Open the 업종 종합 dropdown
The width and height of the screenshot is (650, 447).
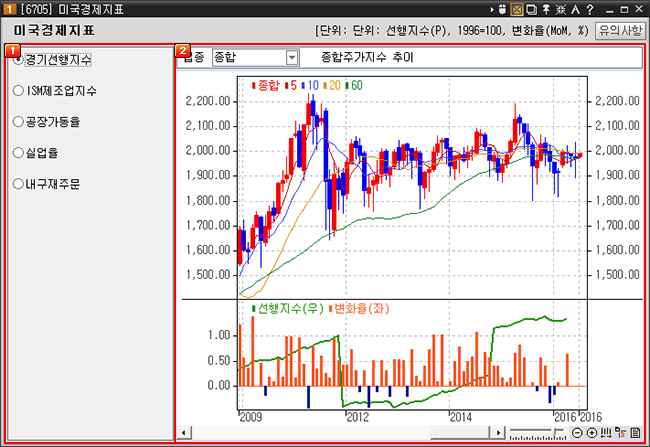[x=292, y=58]
